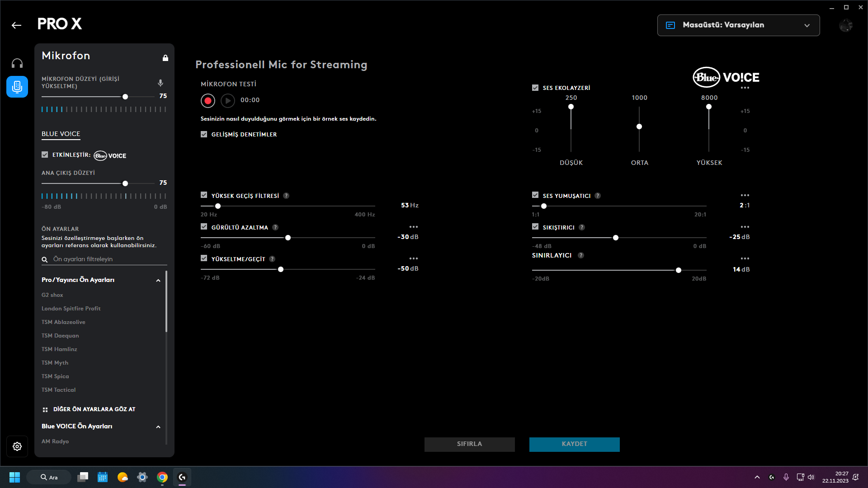Choose the TSM Myth preset

pyautogui.click(x=55, y=363)
